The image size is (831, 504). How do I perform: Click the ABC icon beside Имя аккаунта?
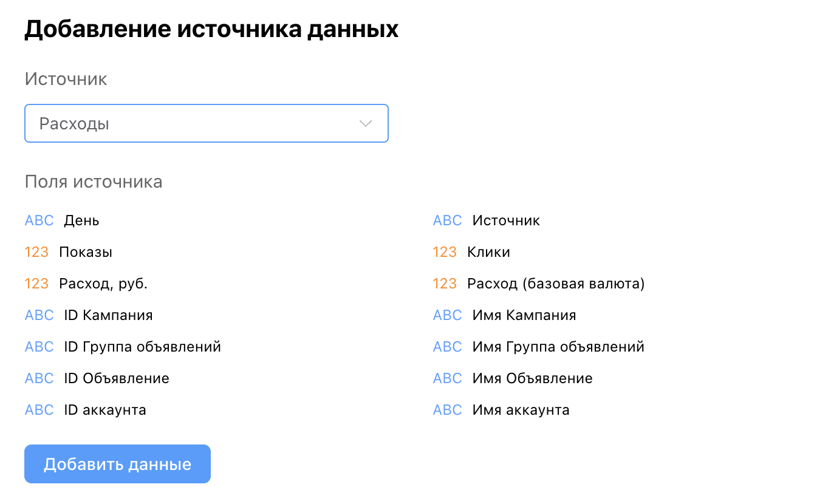(x=447, y=409)
